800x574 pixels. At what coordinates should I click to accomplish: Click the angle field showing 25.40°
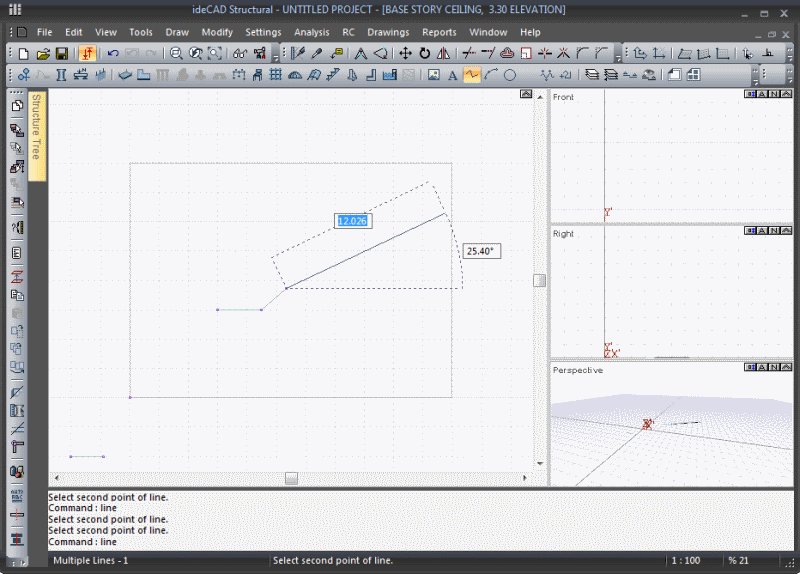coord(482,251)
